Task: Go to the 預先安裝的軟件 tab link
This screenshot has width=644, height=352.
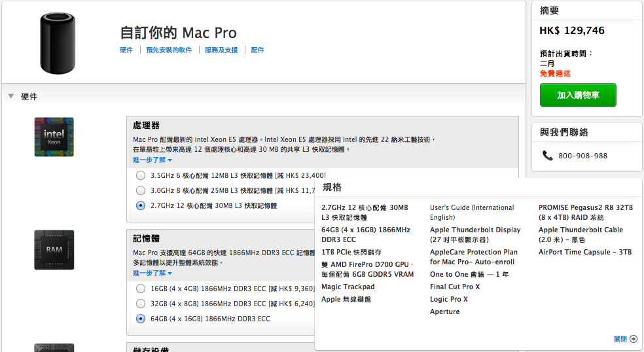Action: (x=169, y=50)
